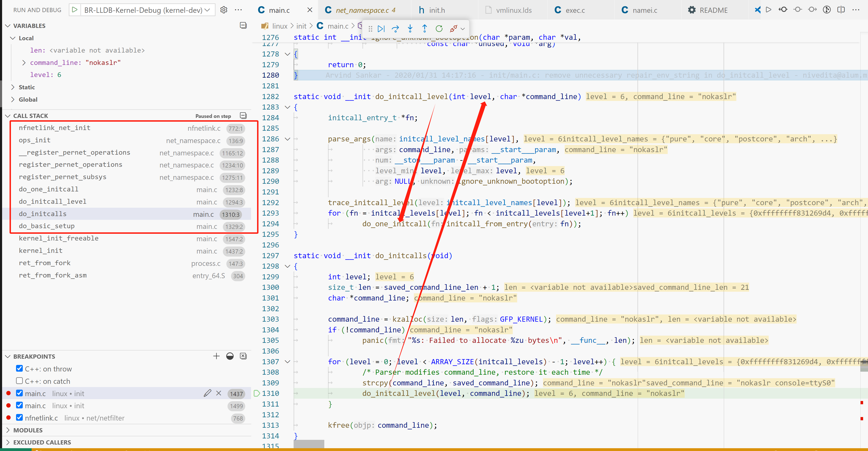Image resolution: width=868 pixels, height=451 pixels.
Task: Enable the C++: on catch breakpoint
Action: click(x=20, y=381)
